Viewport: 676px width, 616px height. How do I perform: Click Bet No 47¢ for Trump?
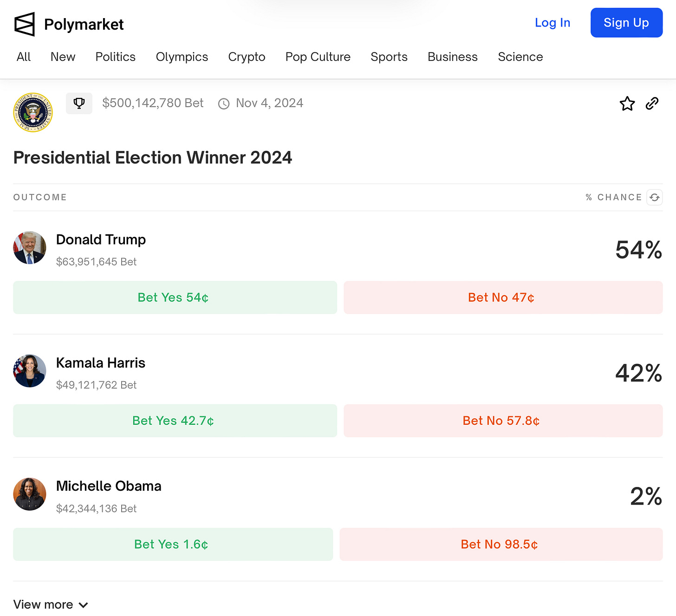click(503, 298)
